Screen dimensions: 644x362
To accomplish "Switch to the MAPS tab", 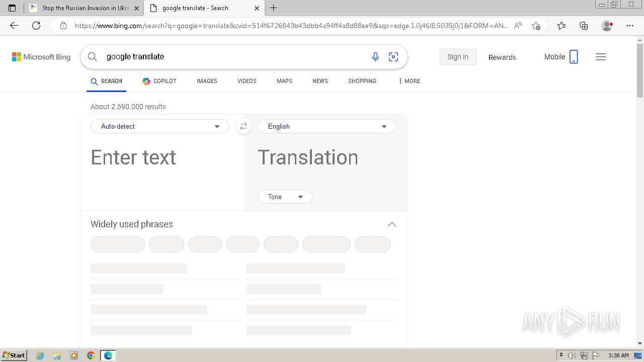I will point(284,81).
